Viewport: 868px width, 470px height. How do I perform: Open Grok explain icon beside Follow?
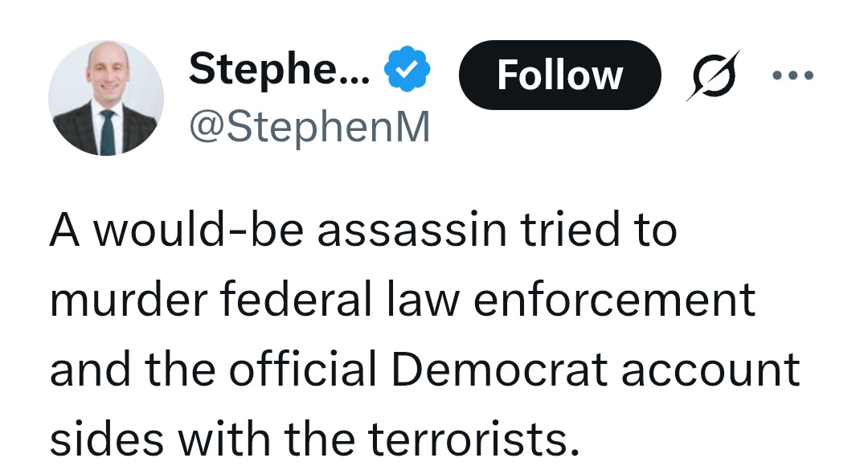(x=712, y=76)
